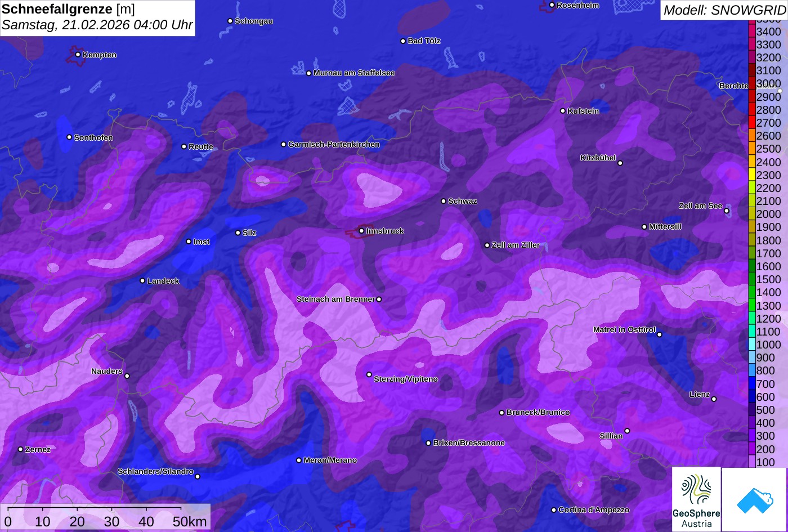Click the 'Meran/Merano' label
Screen dimensions: 788x532
coord(330,461)
